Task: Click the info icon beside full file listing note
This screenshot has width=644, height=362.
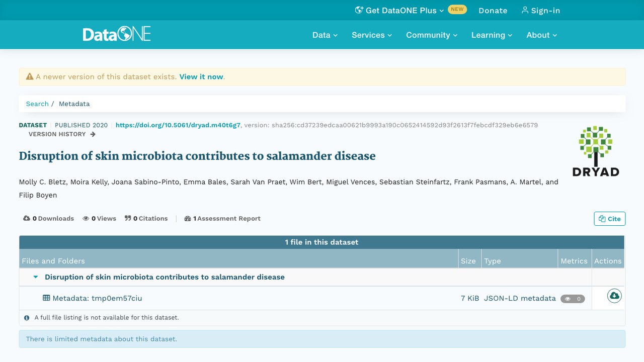Action: pyautogui.click(x=27, y=318)
